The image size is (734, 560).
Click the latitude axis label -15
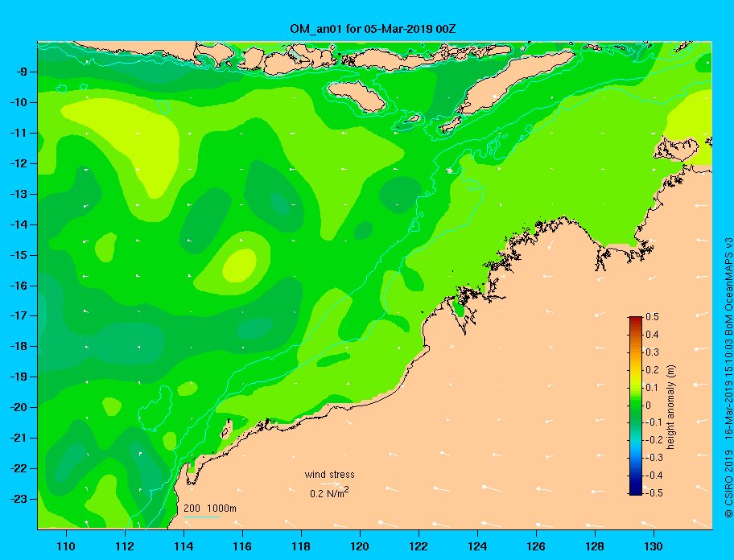(19, 255)
